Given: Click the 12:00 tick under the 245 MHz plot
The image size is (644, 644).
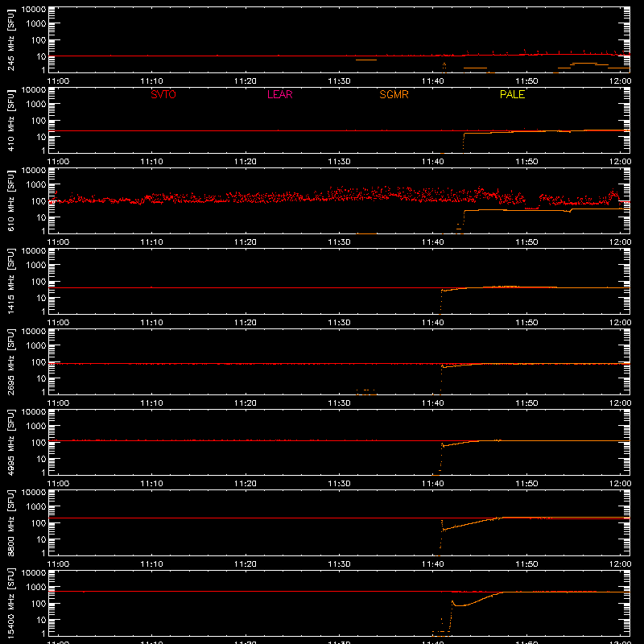Looking at the screenshot, I should tap(620, 81).
